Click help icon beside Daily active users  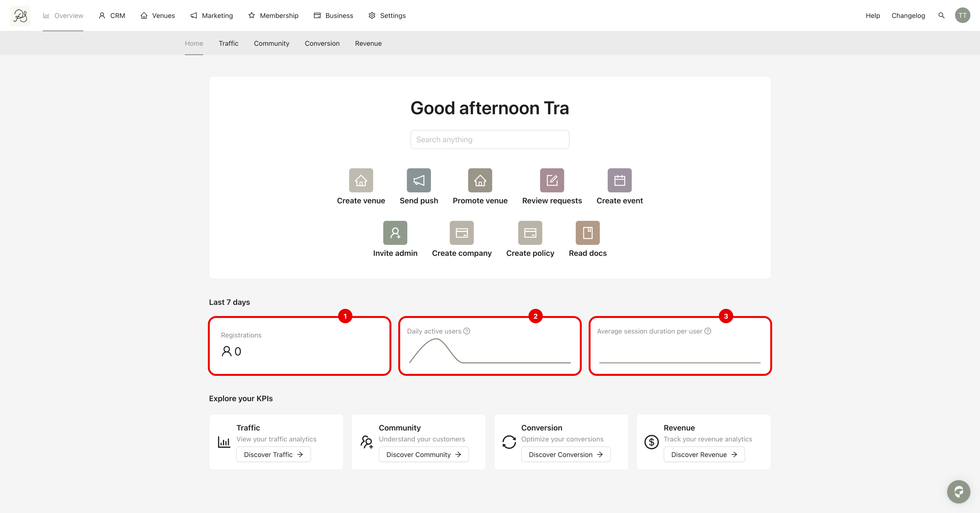pyautogui.click(x=467, y=331)
